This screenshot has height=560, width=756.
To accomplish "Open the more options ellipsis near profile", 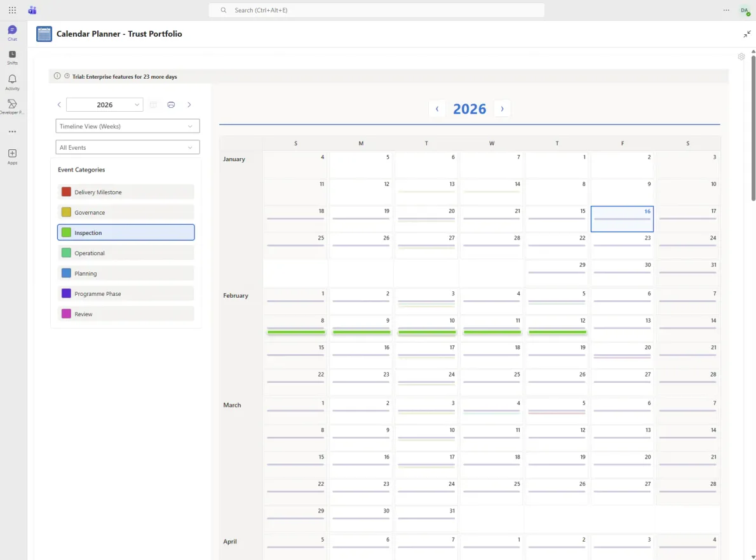I will pos(726,10).
